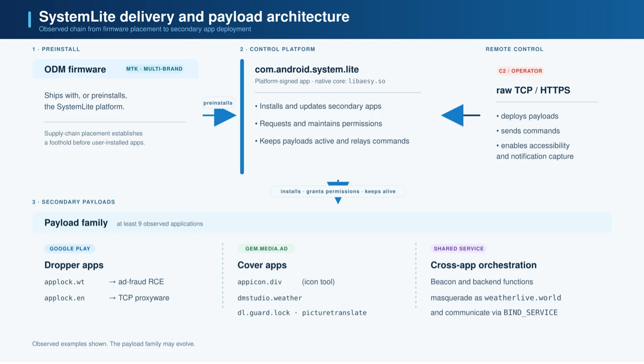Screen dimensions: 644x364
Task: Select the "picturetranslate" package name
Action: point(334,313)
